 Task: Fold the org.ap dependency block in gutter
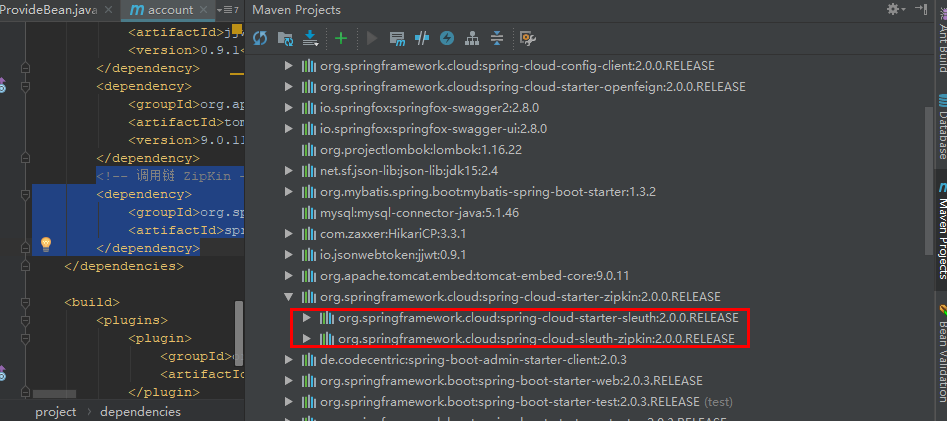(25, 86)
